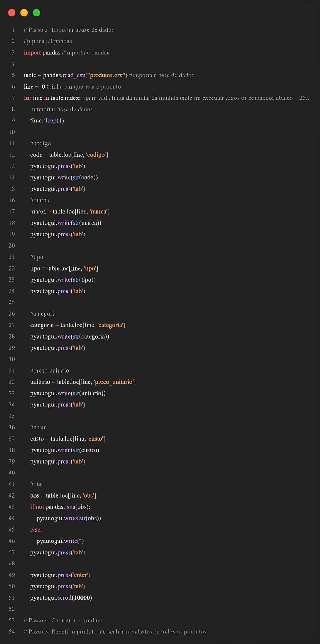Select line number 53 in the gutter
Image resolution: width=320 pixels, height=644 pixels.
tap(12, 620)
